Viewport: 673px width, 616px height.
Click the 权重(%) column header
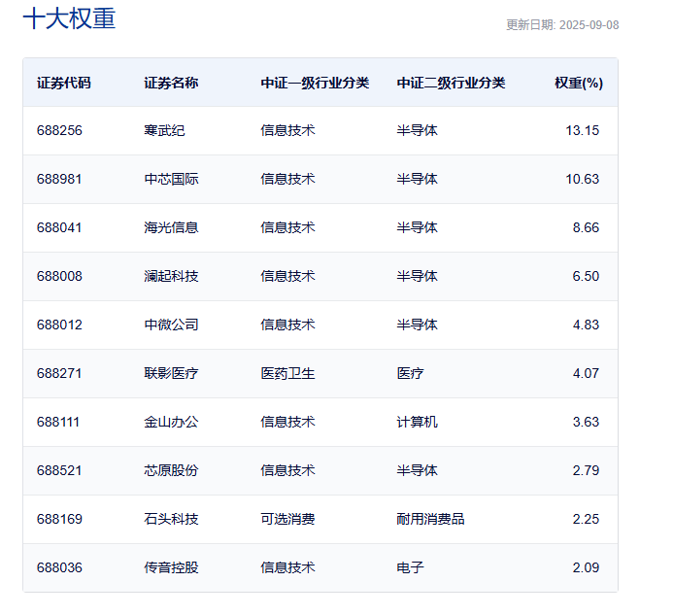579,83
